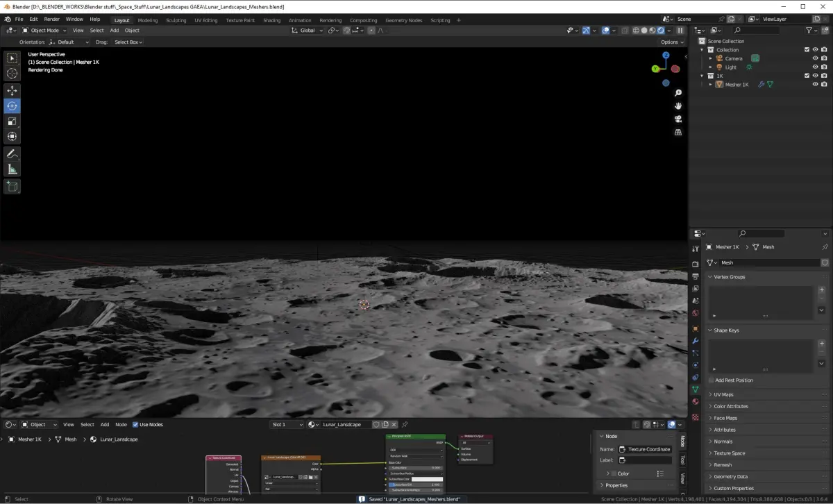Activate the Transform tool

[x=12, y=137]
